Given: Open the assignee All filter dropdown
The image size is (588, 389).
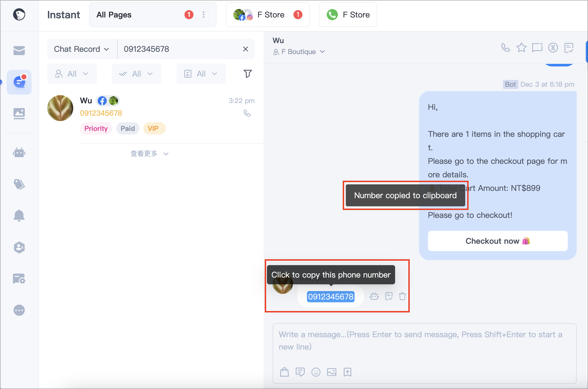Looking at the screenshot, I should (72, 74).
